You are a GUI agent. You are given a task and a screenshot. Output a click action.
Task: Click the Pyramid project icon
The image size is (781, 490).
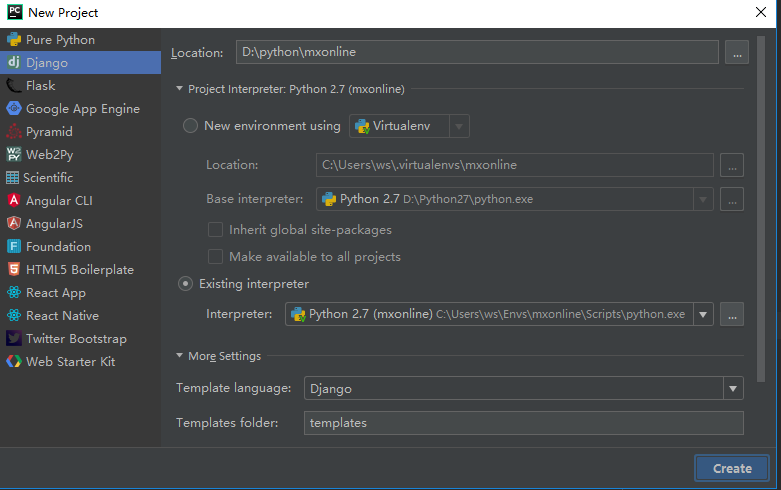(14, 131)
